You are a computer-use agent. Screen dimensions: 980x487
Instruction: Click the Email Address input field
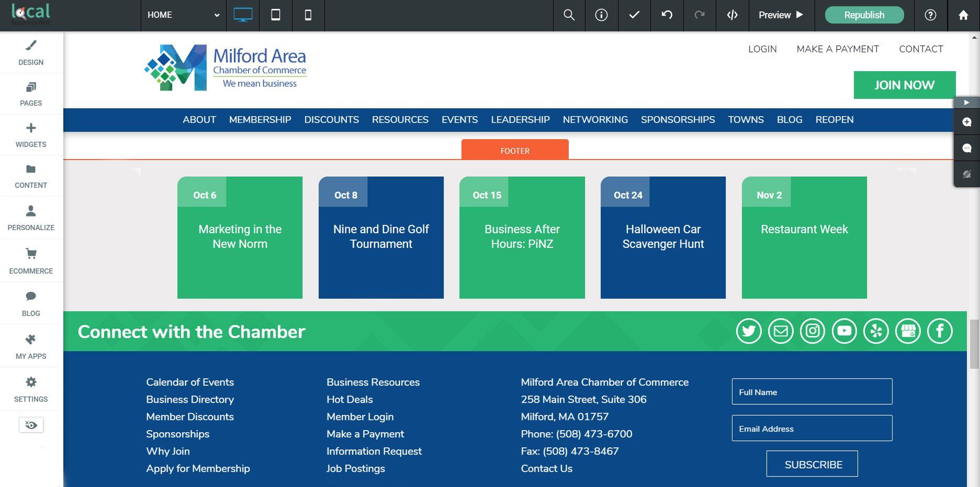(812, 428)
